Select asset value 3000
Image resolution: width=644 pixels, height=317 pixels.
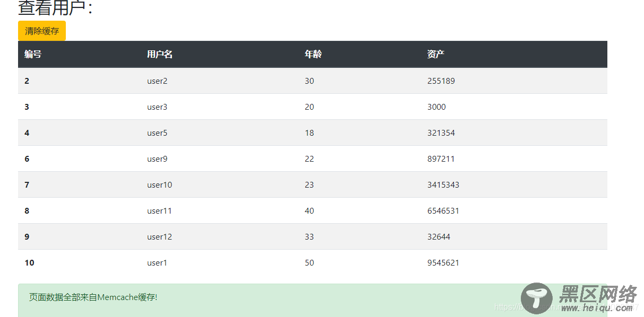[436, 107]
